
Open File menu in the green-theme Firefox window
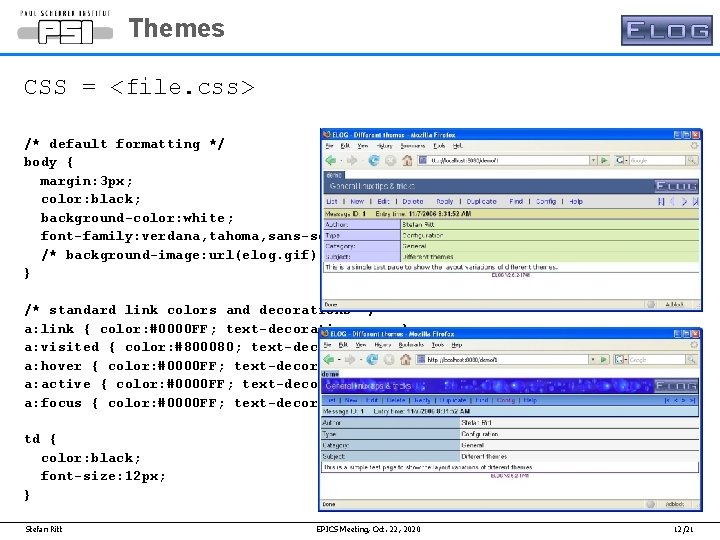(329, 146)
